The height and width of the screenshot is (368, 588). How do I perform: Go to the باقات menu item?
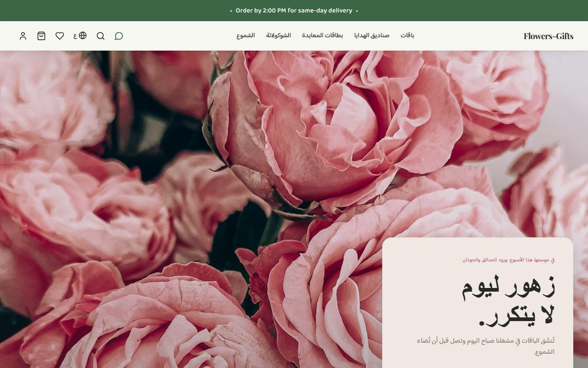coord(407,35)
